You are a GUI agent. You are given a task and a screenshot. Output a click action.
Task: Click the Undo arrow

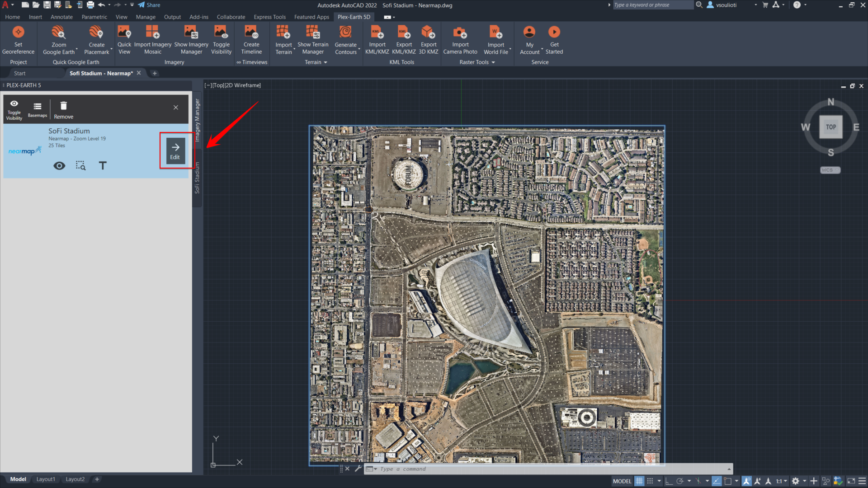point(101,5)
